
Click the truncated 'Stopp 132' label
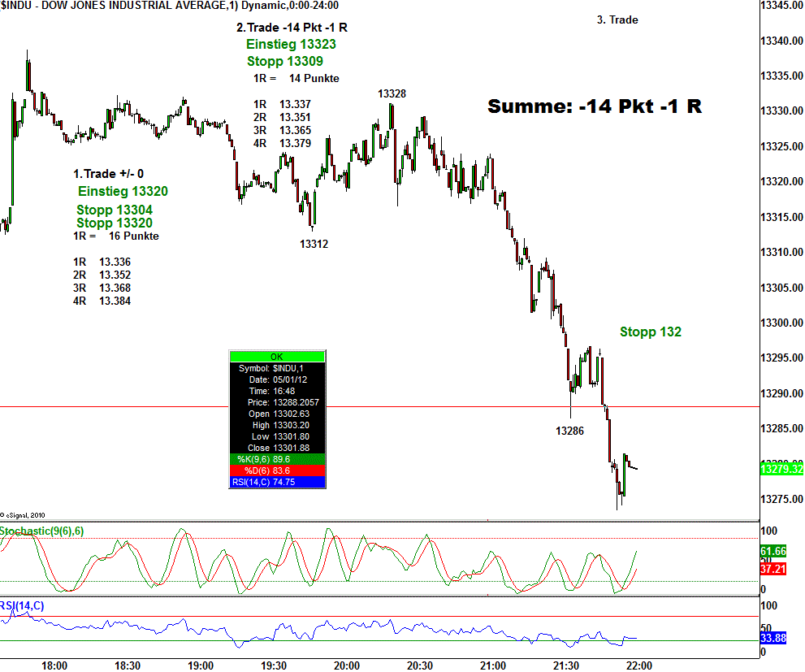650,332
